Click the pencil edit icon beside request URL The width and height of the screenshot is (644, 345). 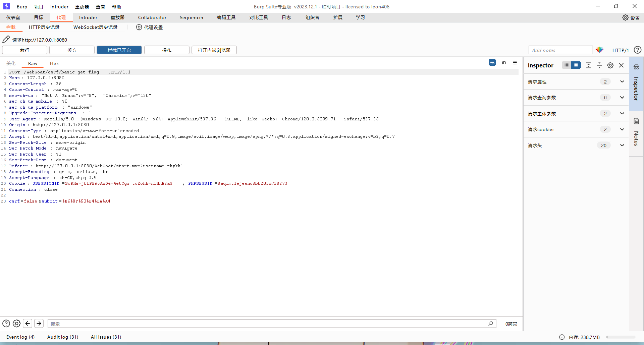point(6,40)
